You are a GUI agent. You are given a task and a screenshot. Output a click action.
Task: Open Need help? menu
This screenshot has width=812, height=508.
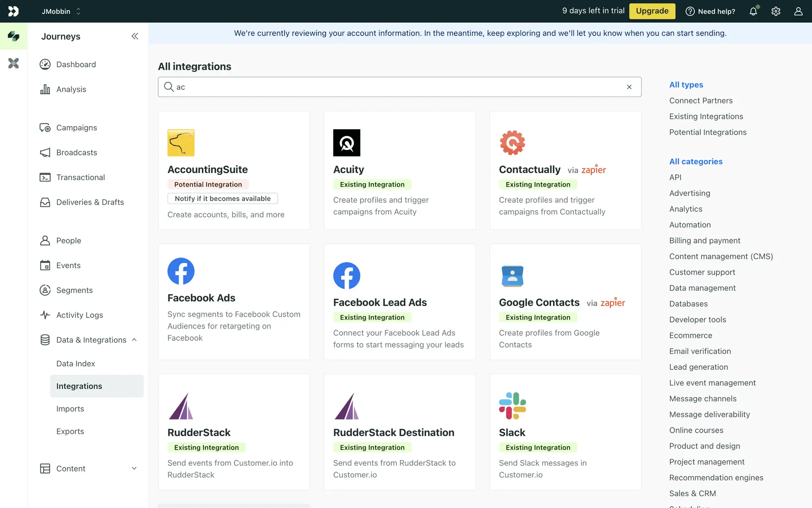(710, 11)
